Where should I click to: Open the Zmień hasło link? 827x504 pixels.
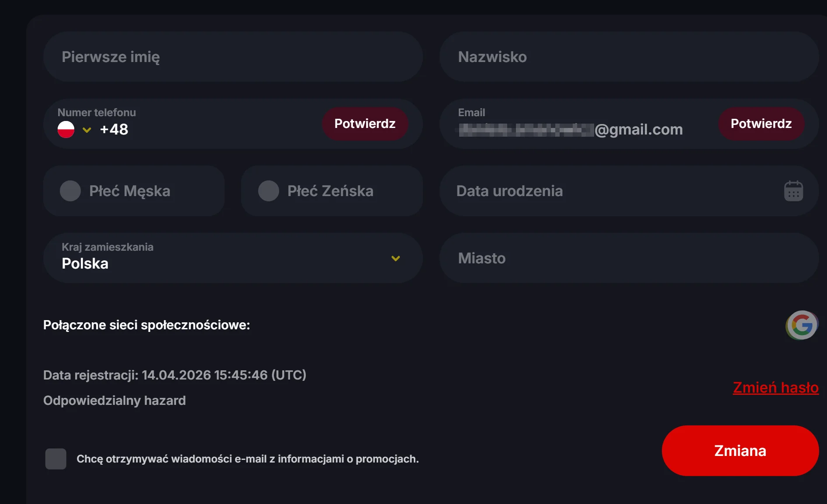775,387
